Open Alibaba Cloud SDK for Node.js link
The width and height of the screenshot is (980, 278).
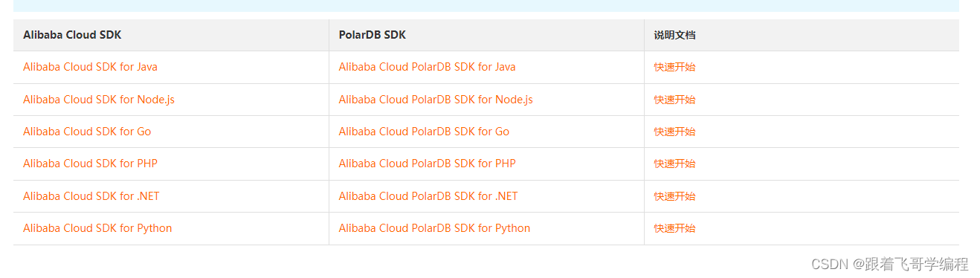point(99,100)
